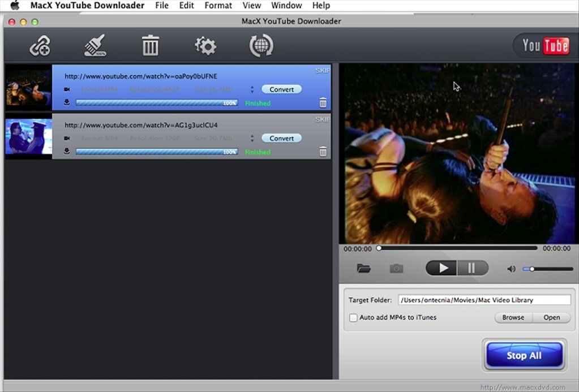
Task: Click the video seek bar
Action: click(457, 248)
